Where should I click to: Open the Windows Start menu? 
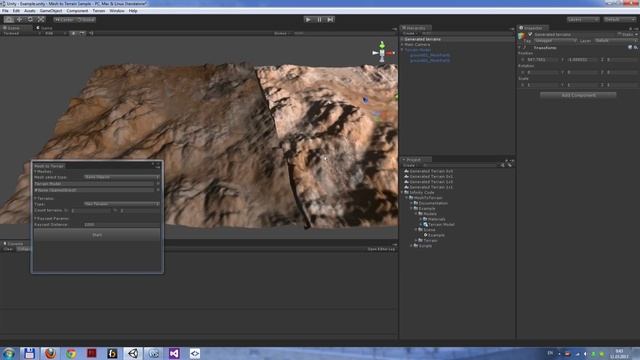tap(9, 353)
